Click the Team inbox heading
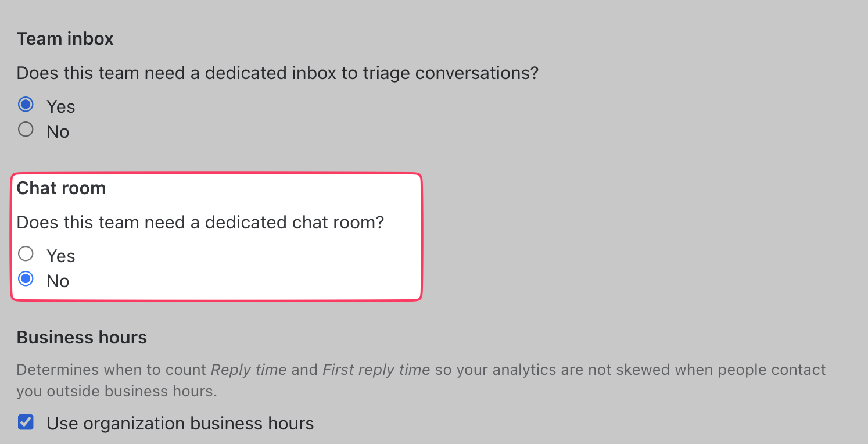This screenshot has height=444, width=868. pyautogui.click(x=65, y=38)
